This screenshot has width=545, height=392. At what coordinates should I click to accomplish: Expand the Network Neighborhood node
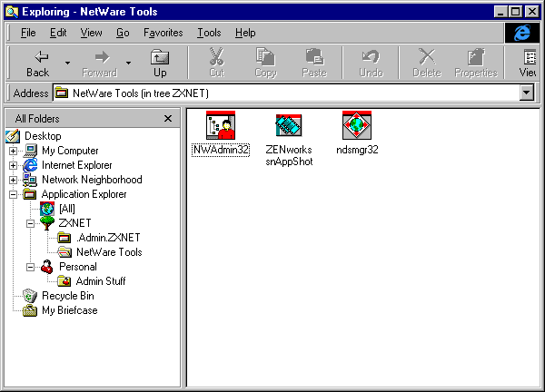tap(13, 180)
